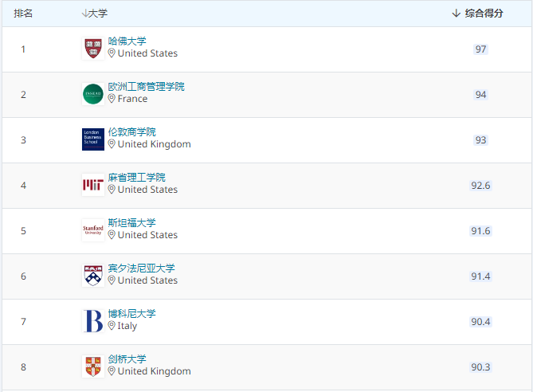Click location pin icon next to Italy
Image resolution: width=533 pixels, height=392 pixels.
(x=112, y=326)
